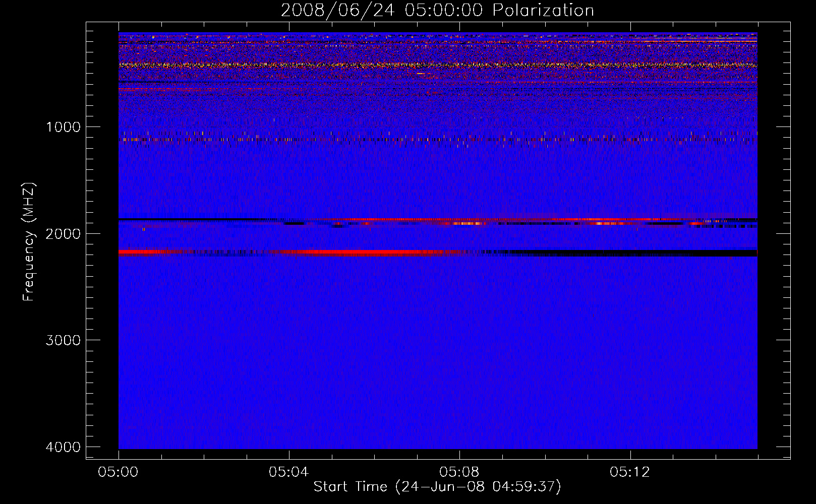Click the plot title '2008/06/24 05:00:00 Polarization'

click(x=437, y=10)
